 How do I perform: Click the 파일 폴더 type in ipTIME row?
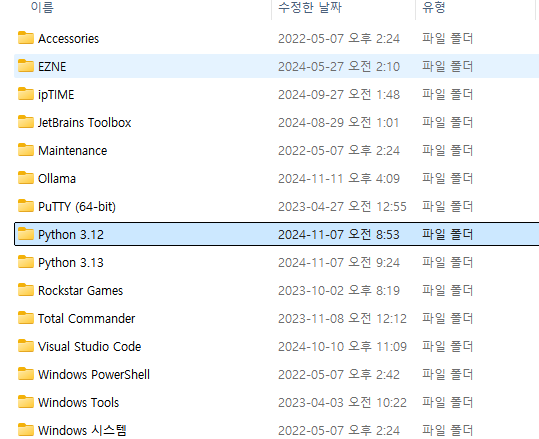(448, 95)
